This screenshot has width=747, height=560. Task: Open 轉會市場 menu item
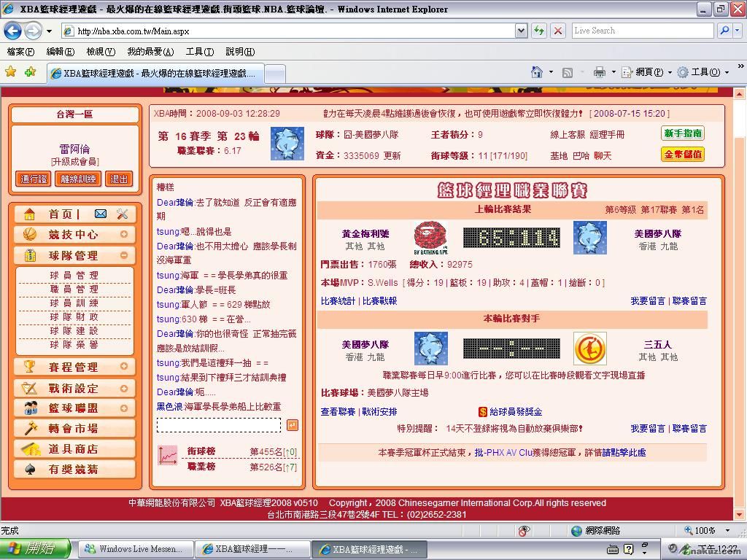pyautogui.click(x=75, y=428)
